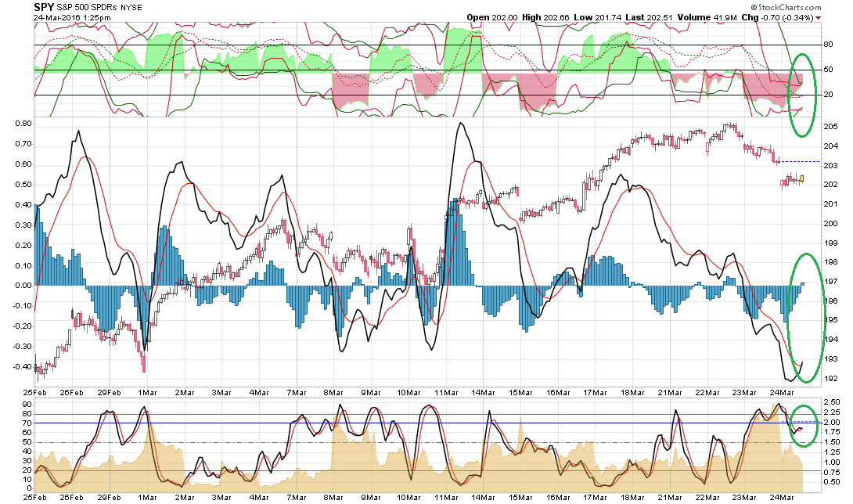853x504 pixels.
Task: Click the red down-triangle change indicator
Action: tap(819, 18)
